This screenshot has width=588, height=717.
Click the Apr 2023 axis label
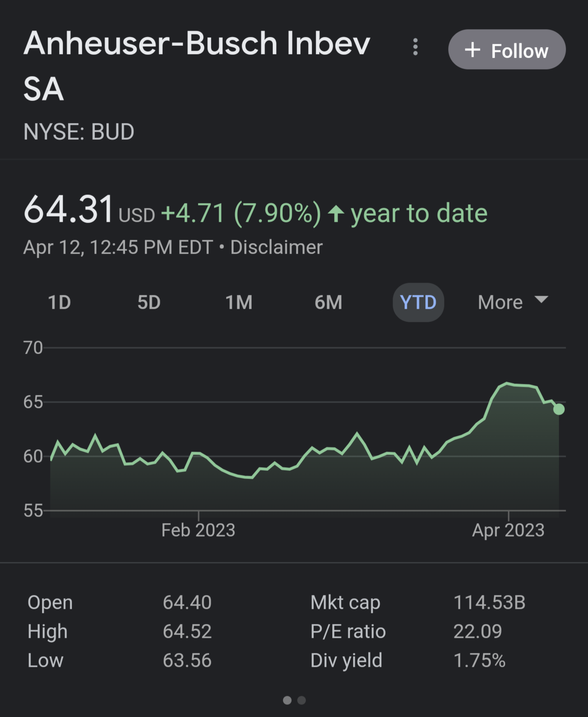pyautogui.click(x=508, y=531)
